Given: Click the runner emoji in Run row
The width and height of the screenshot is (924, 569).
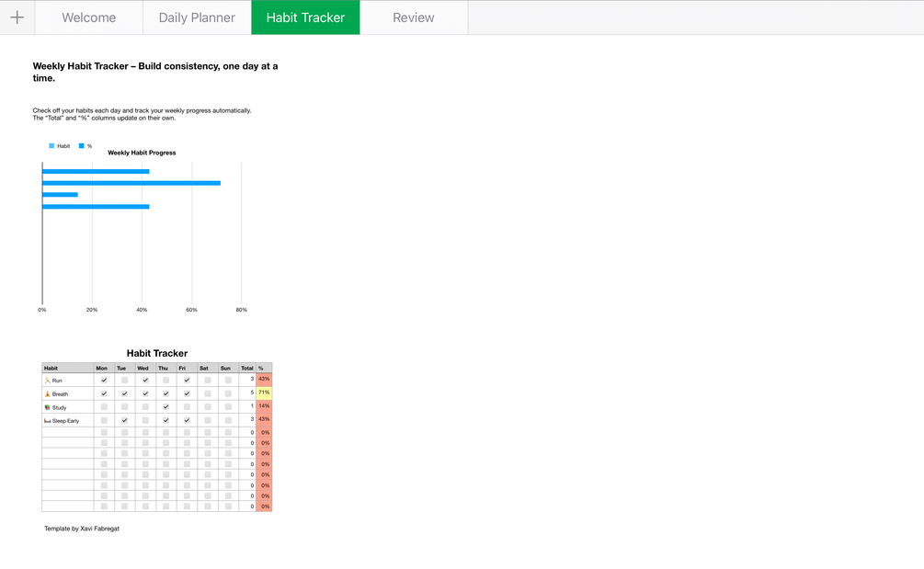Looking at the screenshot, I should pyautogui.click(x=48, y=381).
